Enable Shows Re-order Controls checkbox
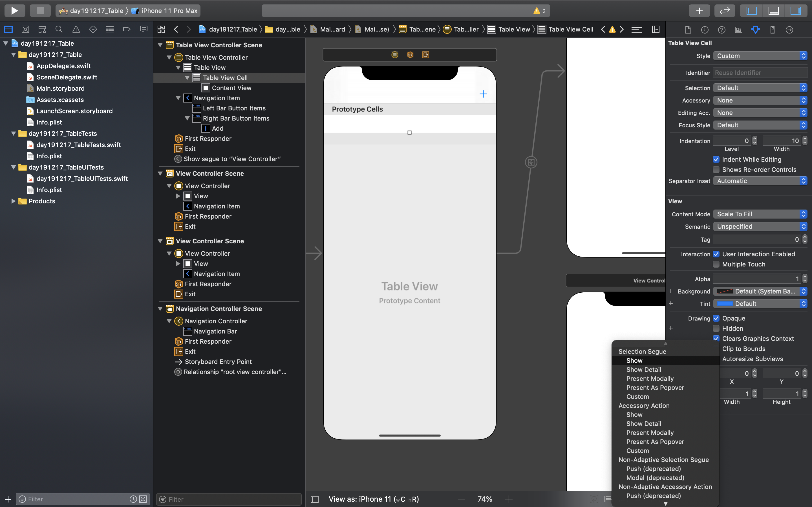 [716, 170]
